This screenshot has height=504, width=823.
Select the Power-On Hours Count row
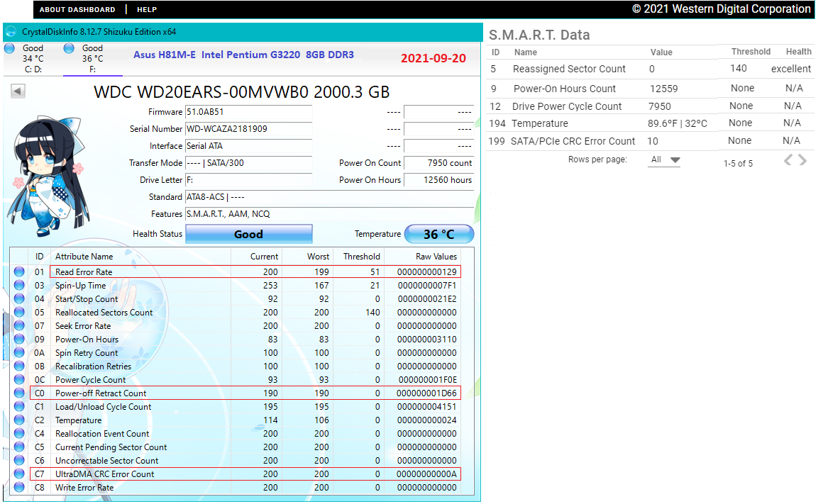[x=651, y=88]
